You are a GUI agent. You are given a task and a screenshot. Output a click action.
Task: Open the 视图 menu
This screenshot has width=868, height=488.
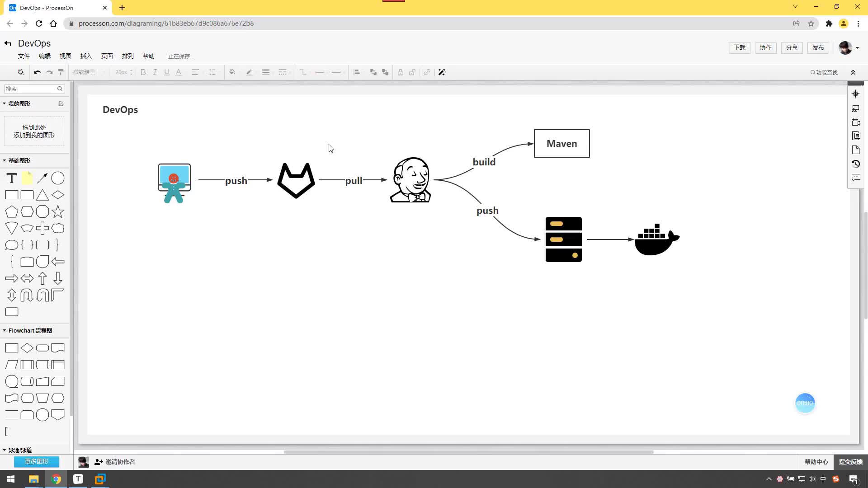tap(66, 56)
